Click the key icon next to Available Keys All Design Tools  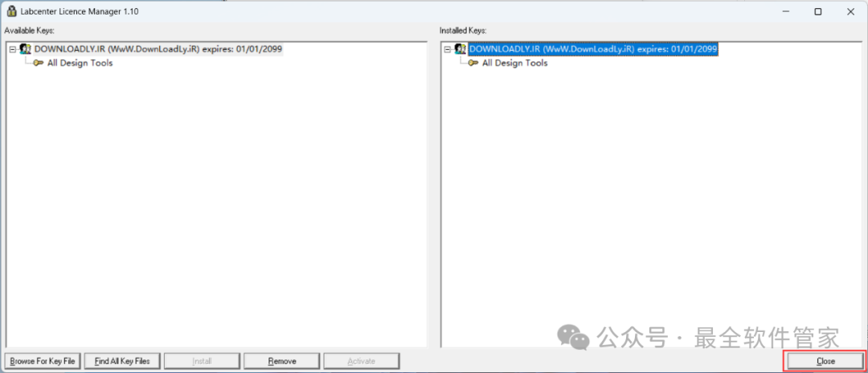39,63
